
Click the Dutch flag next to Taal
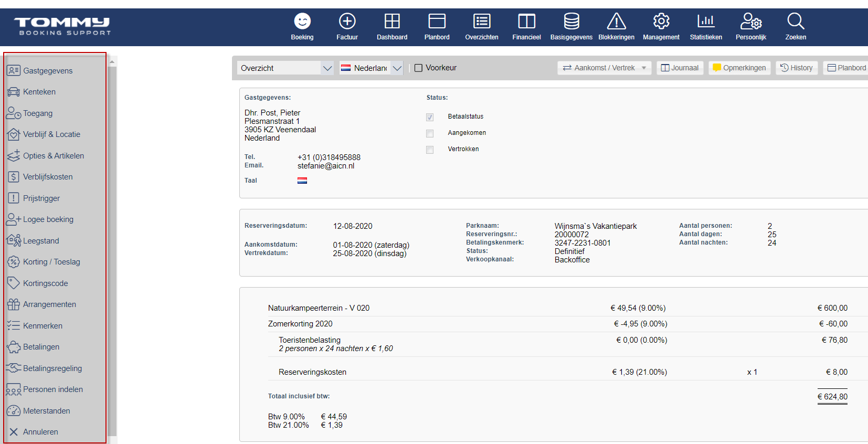tap(302, 181)
